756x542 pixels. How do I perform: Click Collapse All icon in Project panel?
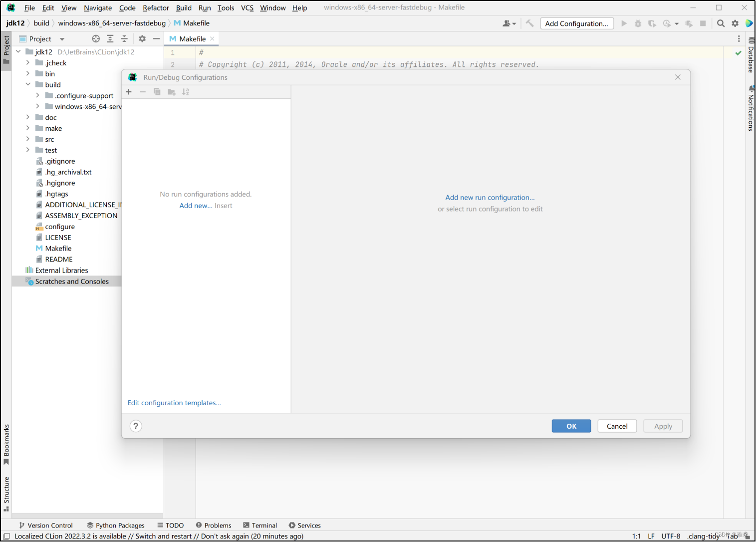click(124, 39)
